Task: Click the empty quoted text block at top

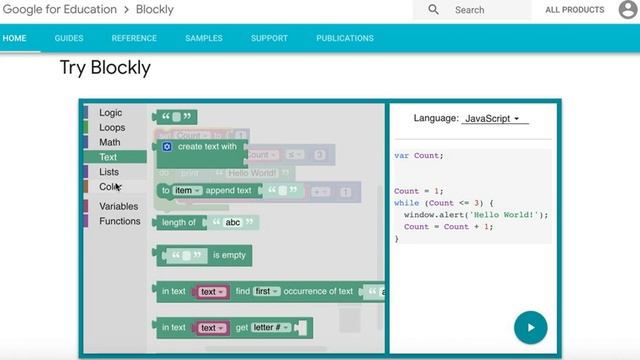Action: coord(176,117)
